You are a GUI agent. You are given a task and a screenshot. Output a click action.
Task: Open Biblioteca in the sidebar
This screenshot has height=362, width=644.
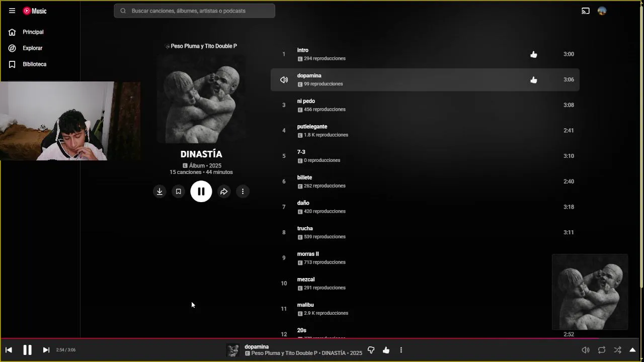tap(34, 64)
